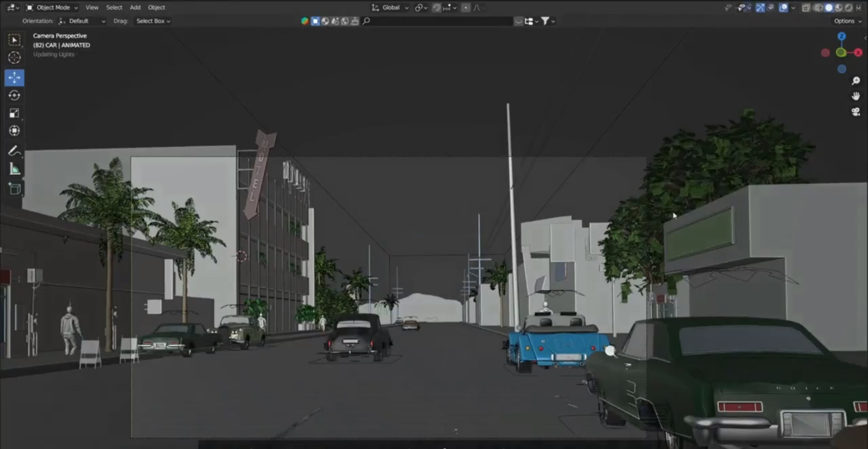Open the Object Mode dropdown
The height and width of the screenshot is (449, 868).
52,7
